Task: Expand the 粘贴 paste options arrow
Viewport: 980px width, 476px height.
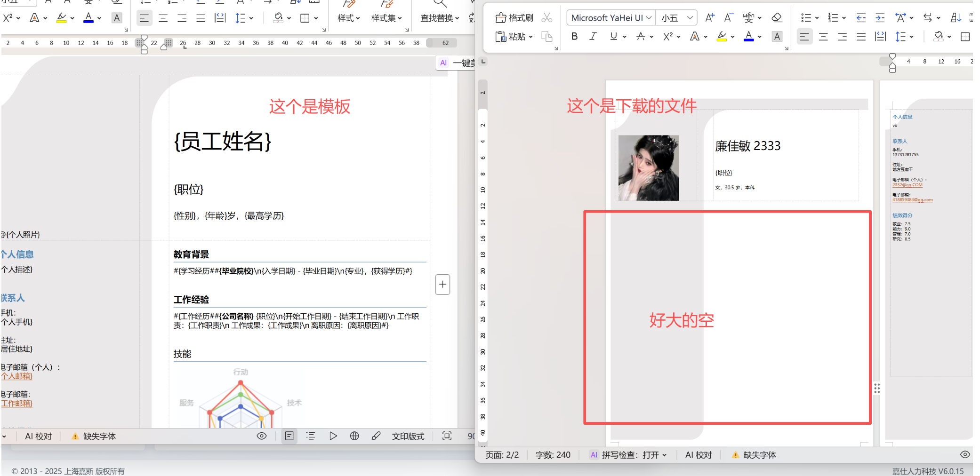Action: click(x=531, y=37)
